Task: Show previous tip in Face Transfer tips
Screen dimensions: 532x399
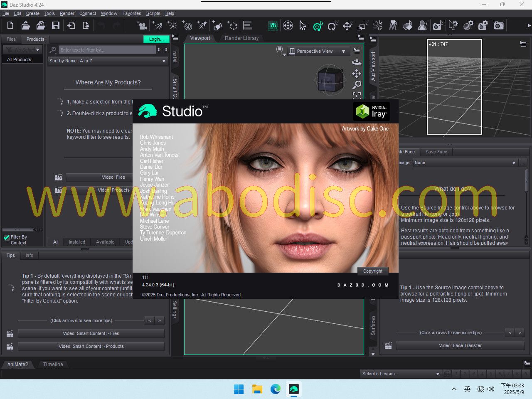Action: (510, 332)
